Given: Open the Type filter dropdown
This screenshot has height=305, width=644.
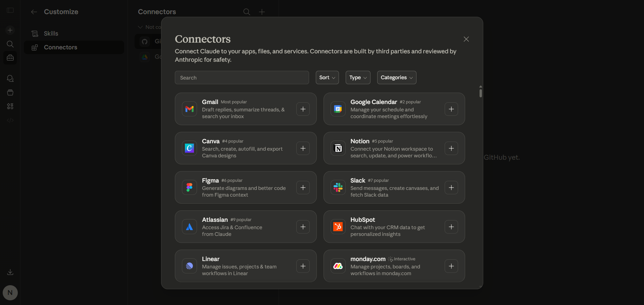Looking at the screenshot, I should [x=358, y=78].
